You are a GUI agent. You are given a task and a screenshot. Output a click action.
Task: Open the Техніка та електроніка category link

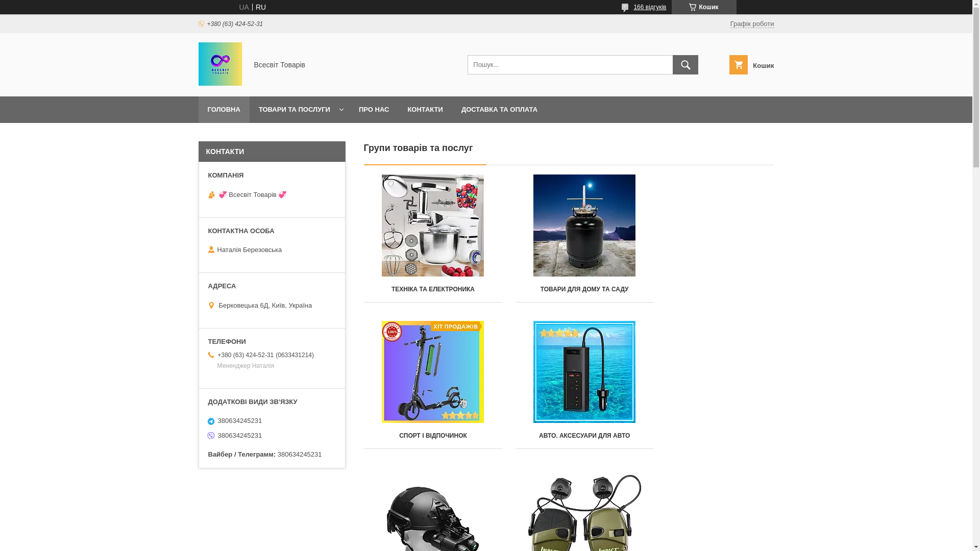[x=433, y=289]
